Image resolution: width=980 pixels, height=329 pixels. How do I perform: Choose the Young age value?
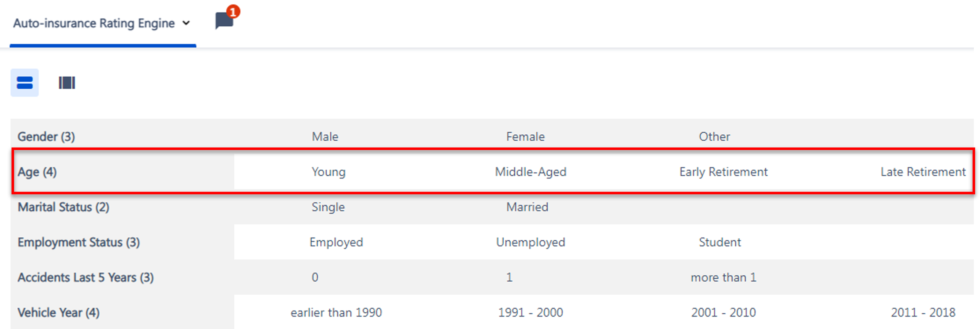329,172
